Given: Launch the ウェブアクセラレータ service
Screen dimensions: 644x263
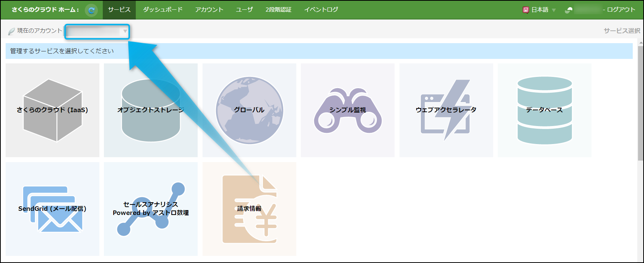Looking at the screenshot, I should 446,110.
